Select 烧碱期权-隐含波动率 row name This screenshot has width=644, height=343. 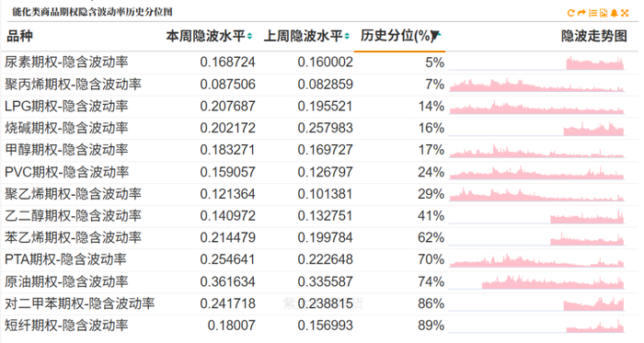click(66, 128)
